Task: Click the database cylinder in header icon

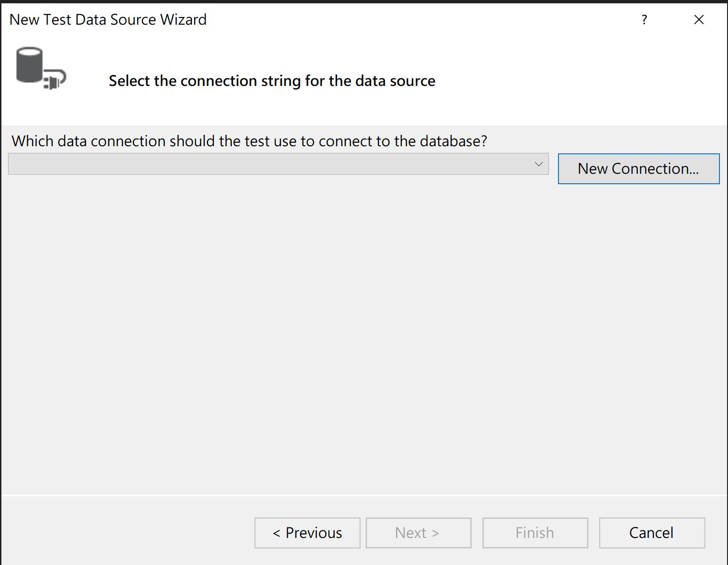Action: point(29,65)
